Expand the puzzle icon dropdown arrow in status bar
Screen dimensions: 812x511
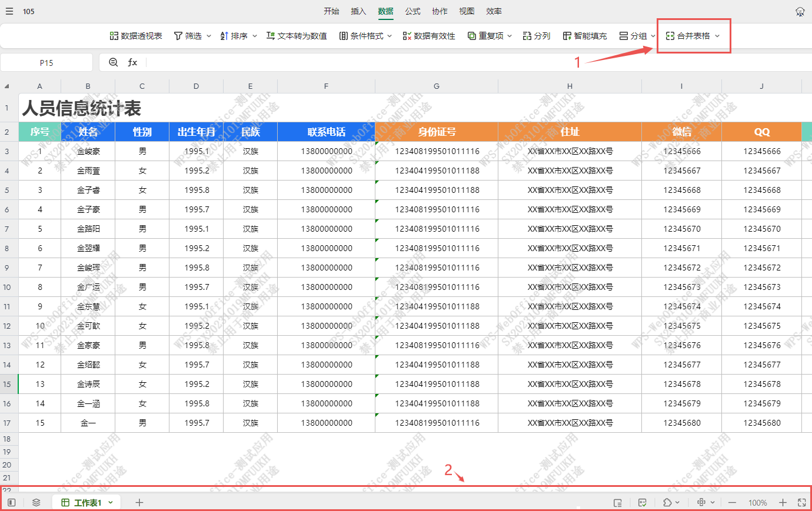click(x=678, y=503)
